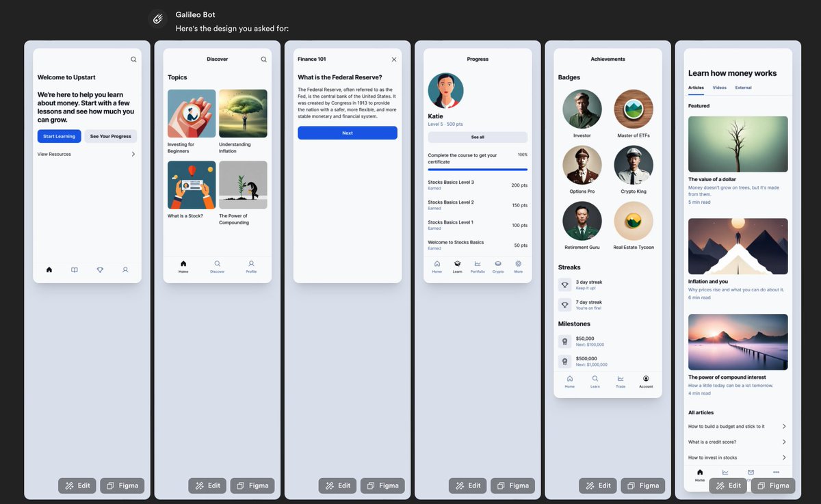
Task: Click Welcome to Stocks Basics row
Action: (478, 245)
